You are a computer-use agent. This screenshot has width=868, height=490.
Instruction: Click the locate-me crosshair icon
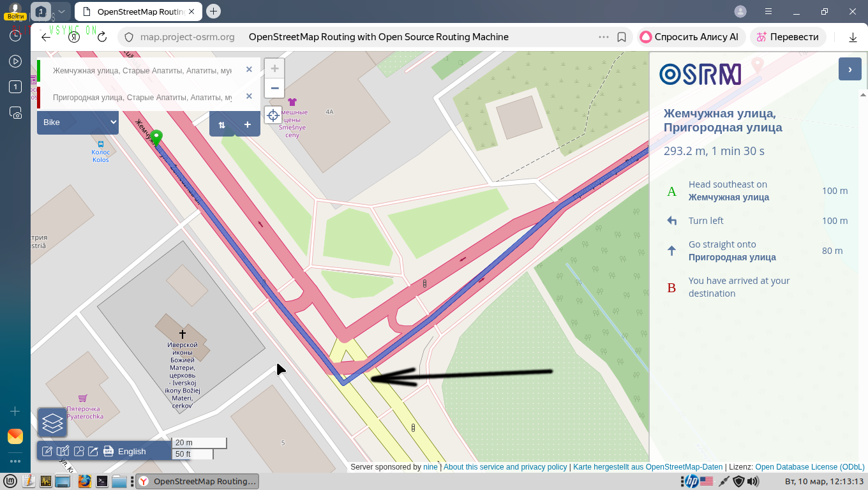coord(273,115)
